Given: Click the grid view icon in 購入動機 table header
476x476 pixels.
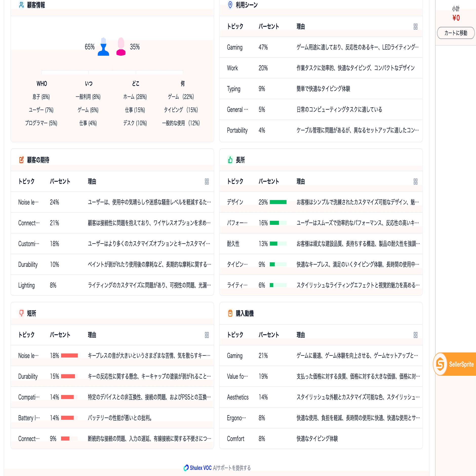Looking at the screenshot, I should [415, 335].
